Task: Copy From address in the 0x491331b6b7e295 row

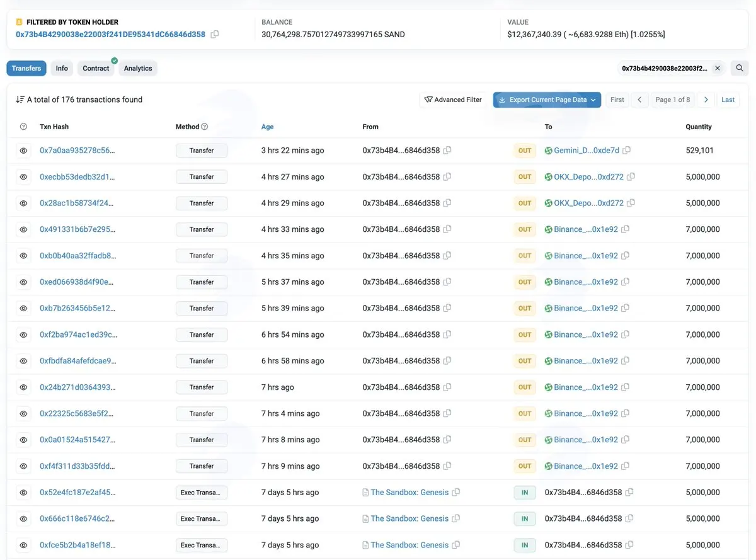Action: pyautogui.click(x=447, y=229)
